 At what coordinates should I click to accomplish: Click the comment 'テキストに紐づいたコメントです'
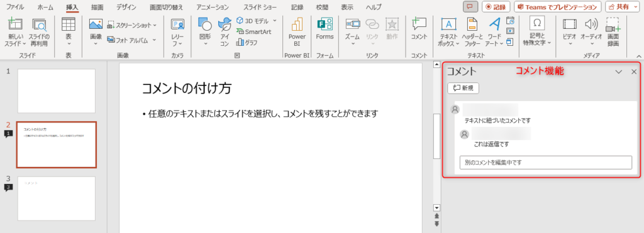pos(497,121)
